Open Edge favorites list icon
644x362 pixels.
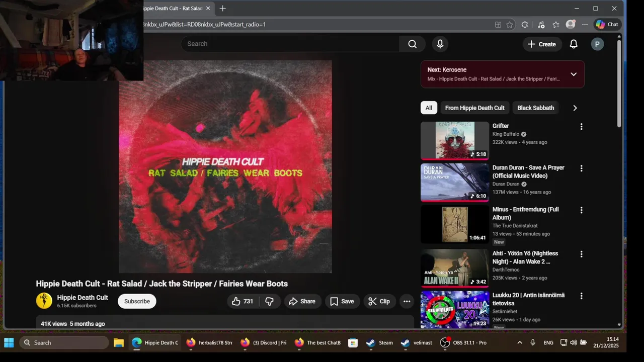556,25
